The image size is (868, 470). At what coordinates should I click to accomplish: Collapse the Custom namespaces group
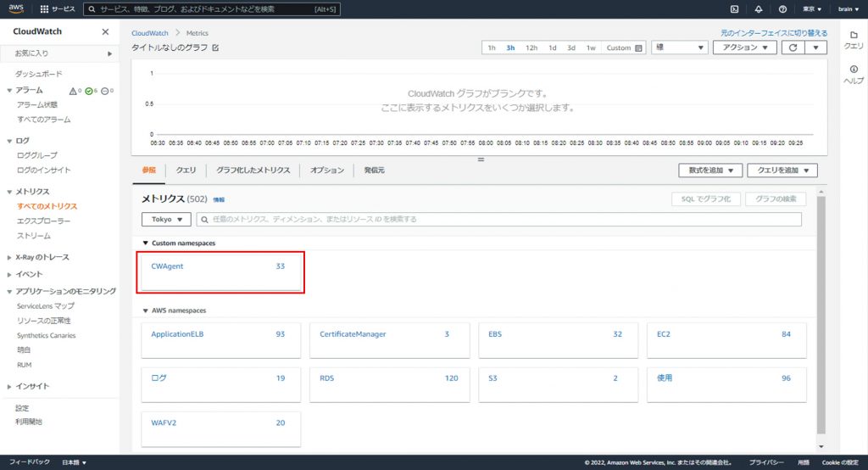coord(146,243)
